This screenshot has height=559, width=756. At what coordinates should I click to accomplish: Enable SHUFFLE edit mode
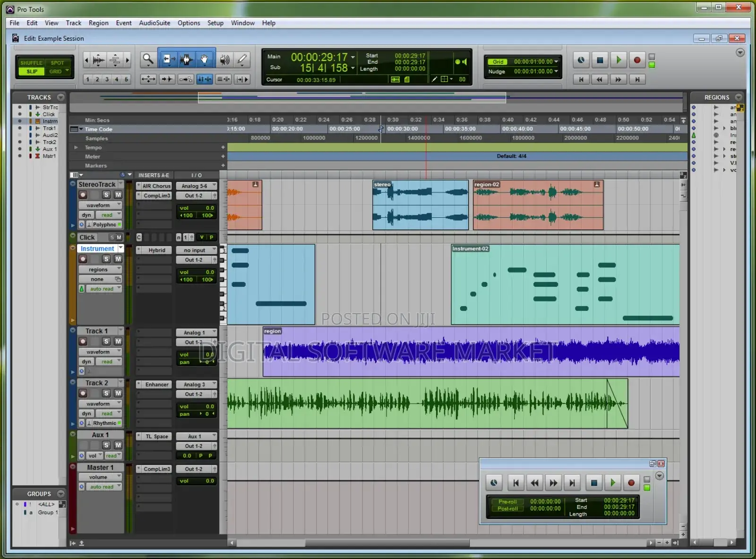[x=30, y=62]
